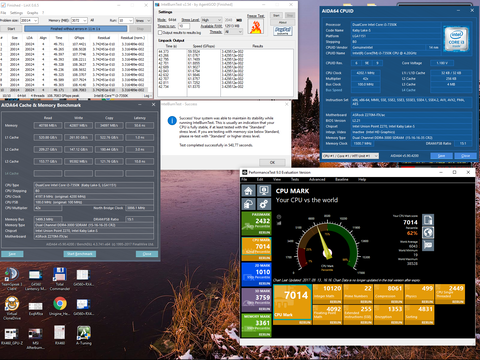Open Run count dropdown in LinX
The image size is (480, 360).
(126, 21)
